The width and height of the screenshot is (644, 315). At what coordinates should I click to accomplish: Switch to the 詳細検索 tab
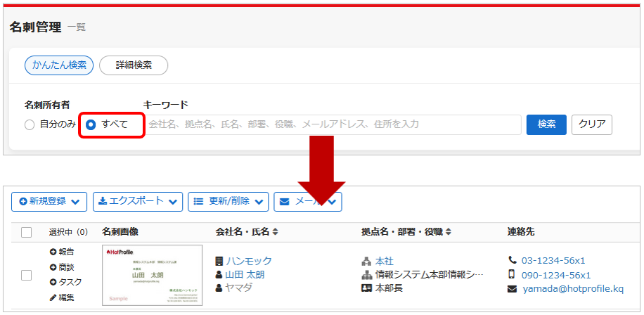(134, 65)
